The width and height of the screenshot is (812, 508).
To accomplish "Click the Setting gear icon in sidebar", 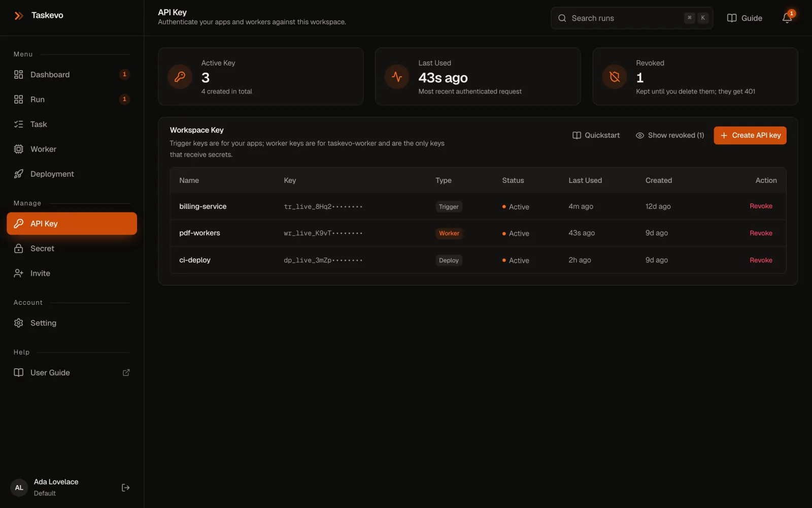I will point(19,323).
